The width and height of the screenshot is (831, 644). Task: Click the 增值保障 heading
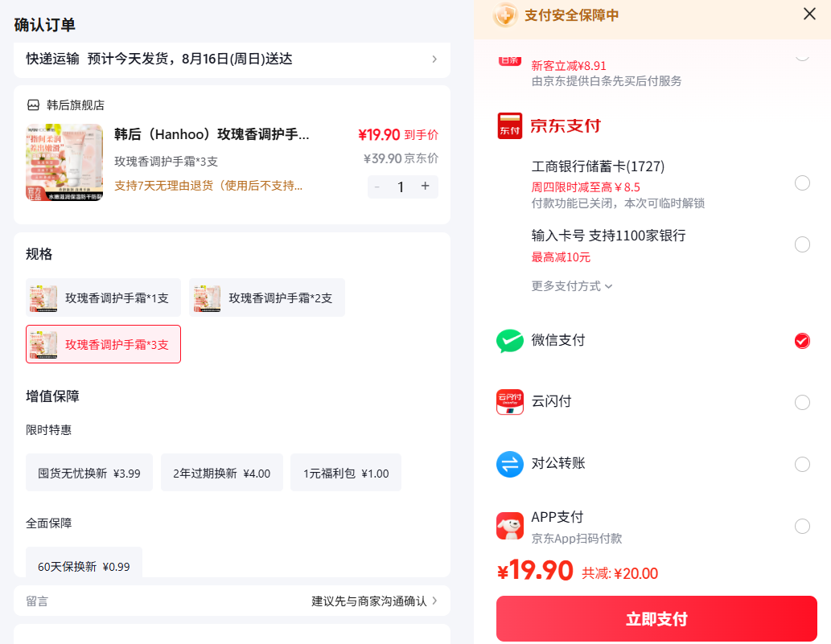tap(52, 396)
